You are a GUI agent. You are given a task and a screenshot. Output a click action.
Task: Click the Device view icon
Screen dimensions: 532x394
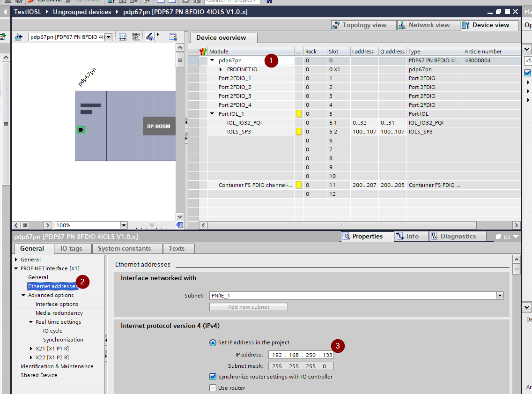pyautogui.click(x=466, y=25)
